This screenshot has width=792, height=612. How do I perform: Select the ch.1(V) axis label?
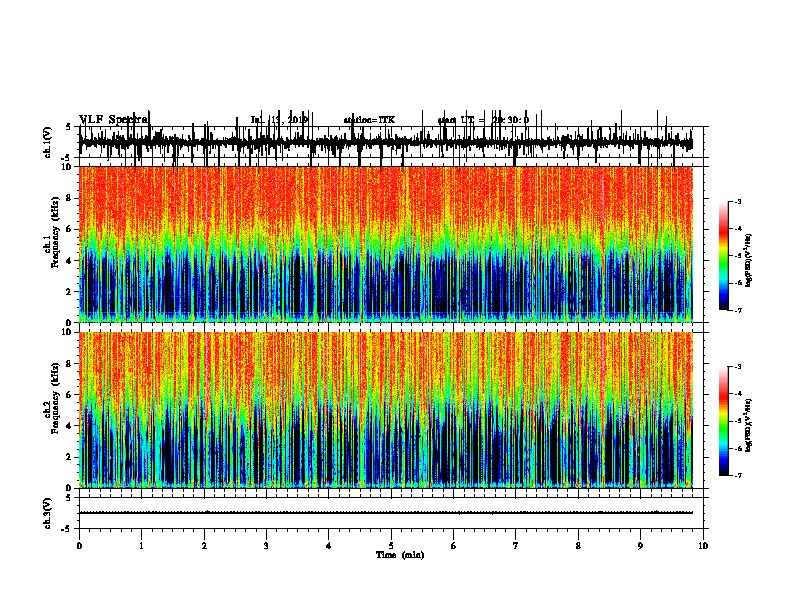coord(48,142)
